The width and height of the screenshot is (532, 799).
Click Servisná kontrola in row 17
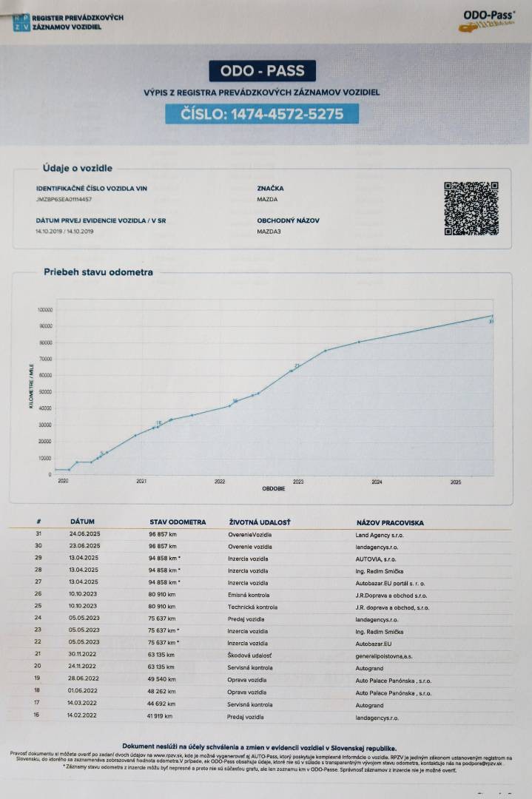point(249,705)
